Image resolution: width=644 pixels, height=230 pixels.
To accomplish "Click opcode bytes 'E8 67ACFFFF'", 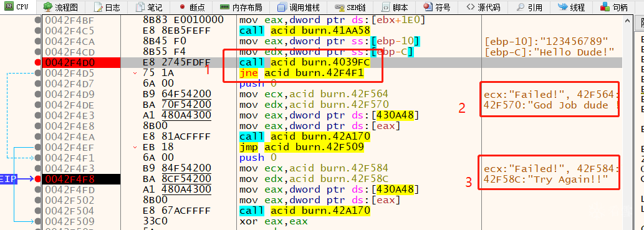I will tap(176, 210).
